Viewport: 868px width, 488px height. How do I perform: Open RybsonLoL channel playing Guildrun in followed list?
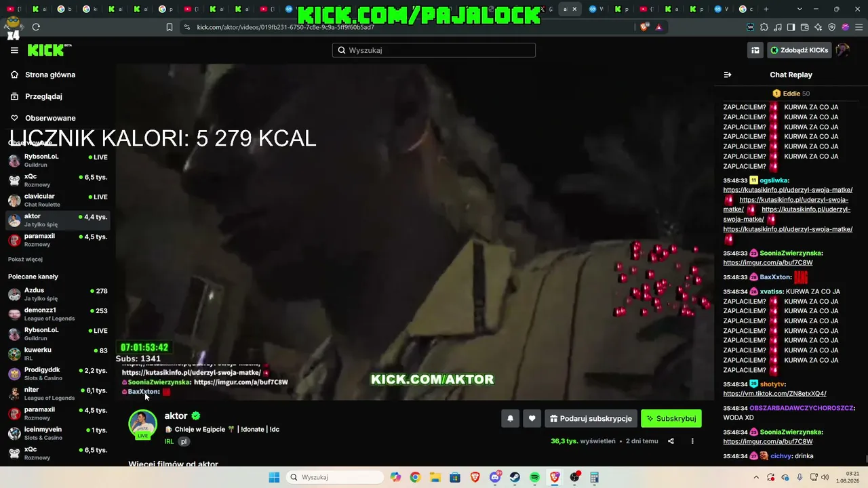pyautogui.click(x=58, y=160)
